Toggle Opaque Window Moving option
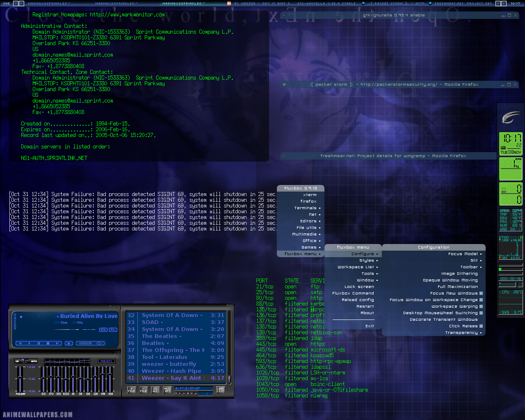 pos(434,280)
